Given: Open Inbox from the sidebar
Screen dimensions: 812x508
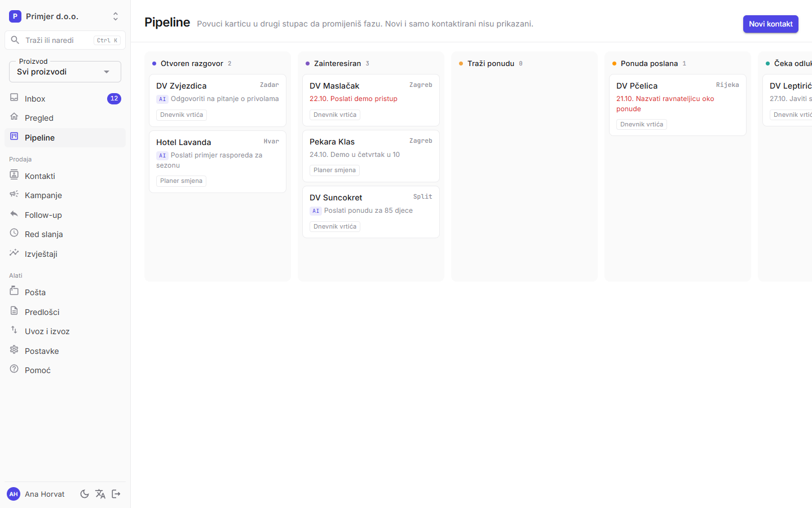Looking at the screenshot, I should click(x=65, y=99).
